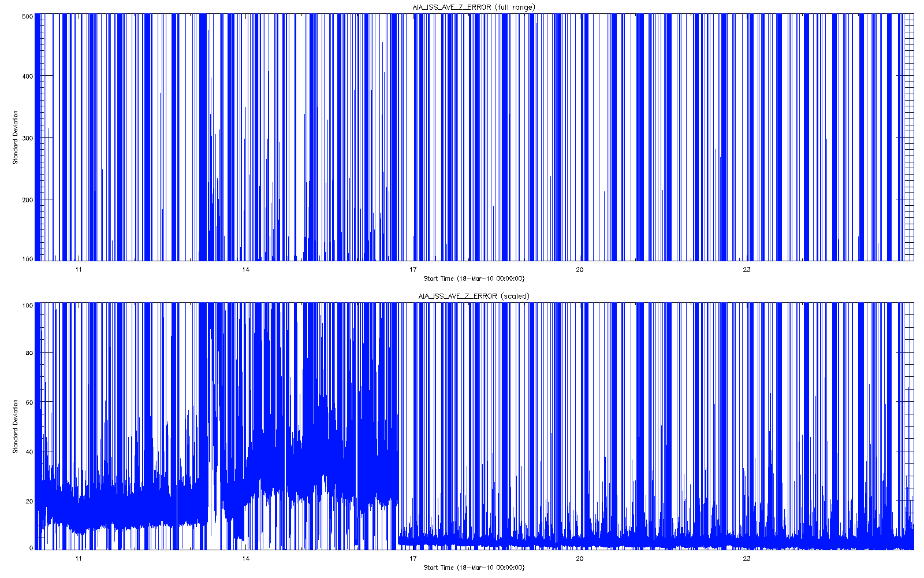This screenshot has height=578, width=924.
Task: Select the x-axis tick '14' on the top plot
Action: click(x=245, y=269)
